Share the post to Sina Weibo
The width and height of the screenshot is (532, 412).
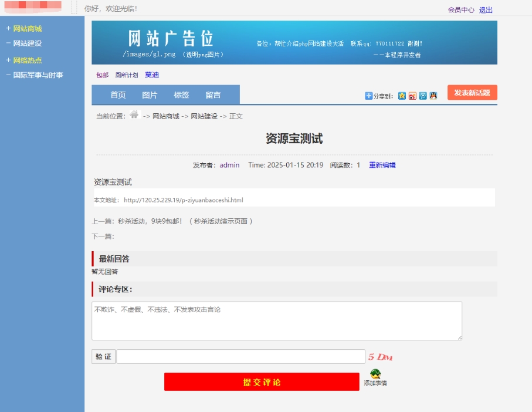[412, 96]
